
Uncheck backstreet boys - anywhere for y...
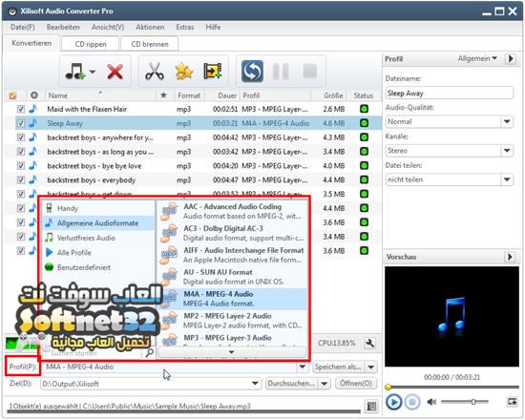point(21,137)
